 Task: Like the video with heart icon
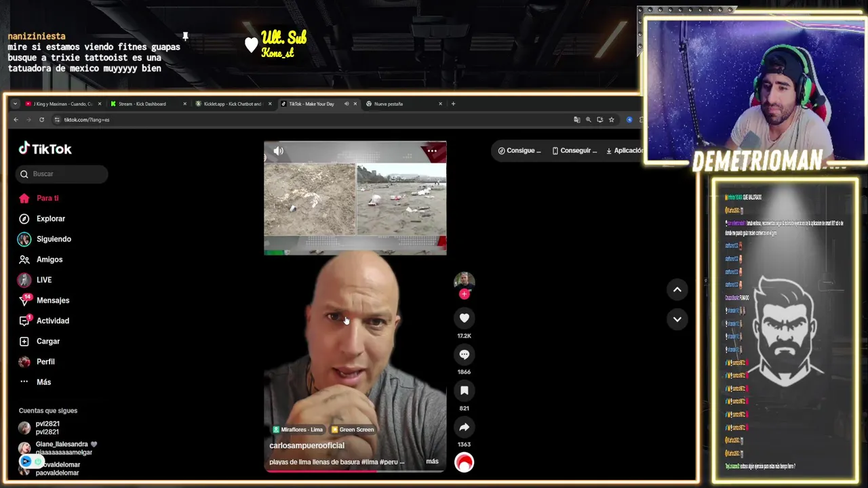(465, 318)
